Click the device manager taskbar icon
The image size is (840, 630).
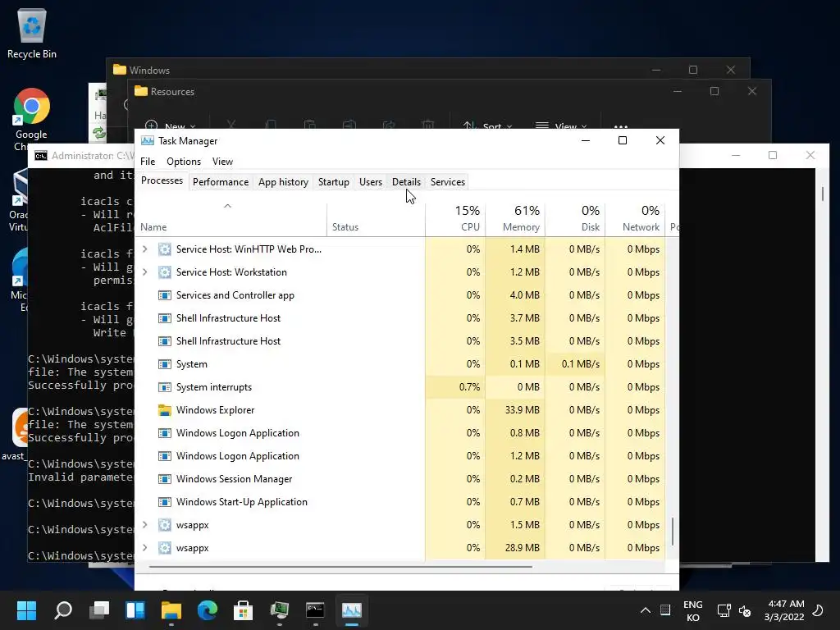click(279, 609)
